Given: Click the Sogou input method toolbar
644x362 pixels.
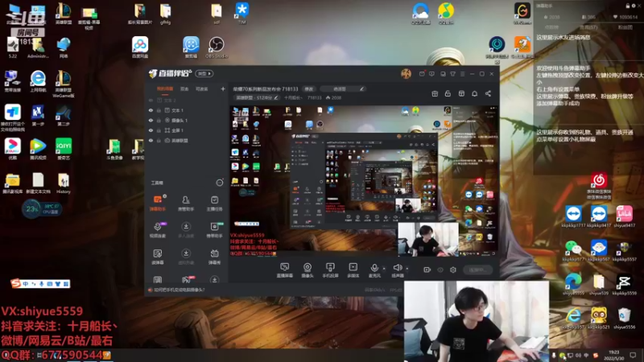Looking at the screenshot, I should tap(40, 284).
